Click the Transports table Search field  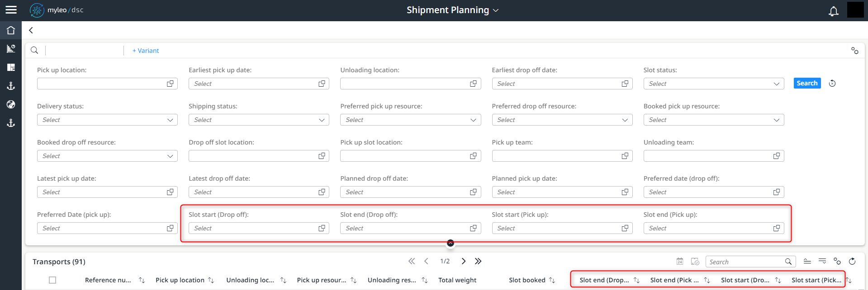click(745, 262)
